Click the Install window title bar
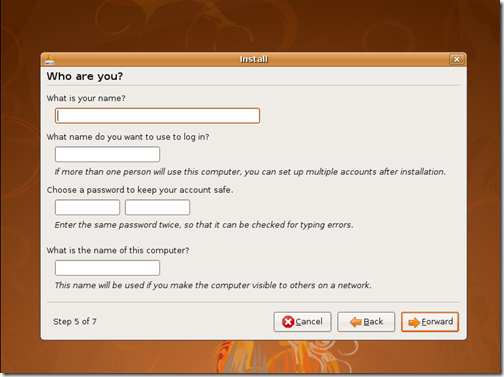This screenshot has width=504, height=377. pyautogui.click(x=254, y=59)
